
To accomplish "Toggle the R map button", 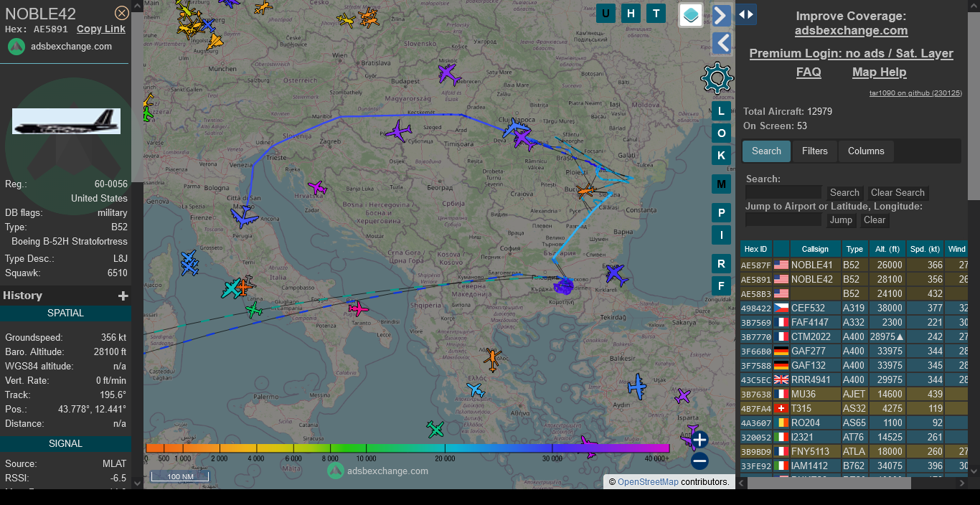I will [x=722, y=264].
